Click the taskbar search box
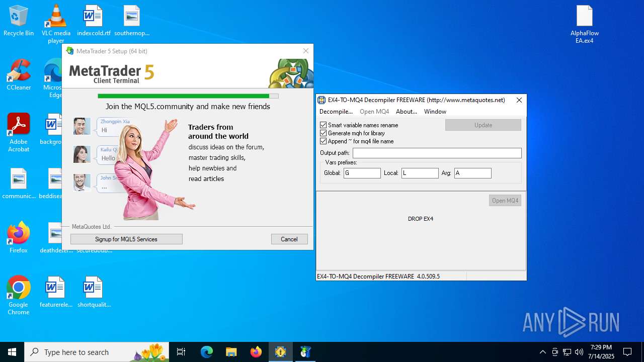This screenshot has height=362, width=644. (97, 352)
